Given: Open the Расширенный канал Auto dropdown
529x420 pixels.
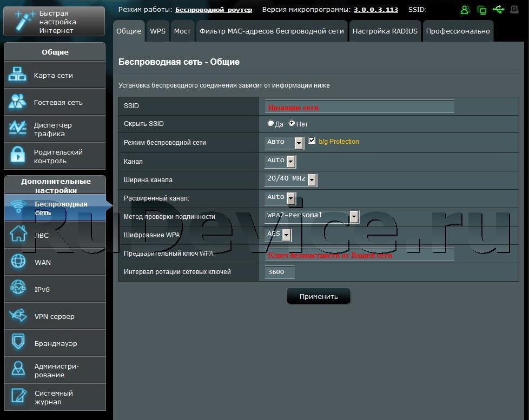Looking at the screenshot, I should [280, 198].
